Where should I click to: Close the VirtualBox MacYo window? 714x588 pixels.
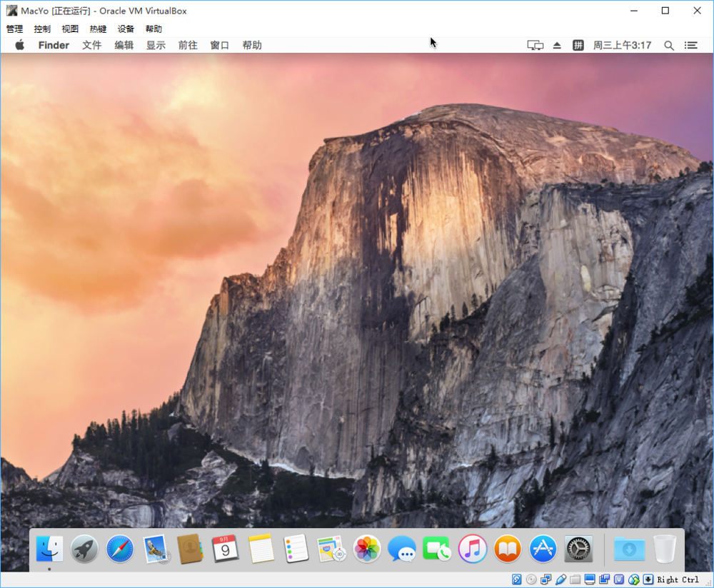tap(697, 11)
